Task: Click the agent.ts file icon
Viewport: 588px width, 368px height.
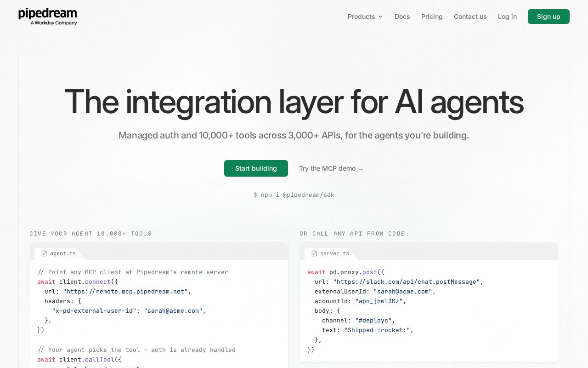Action: point(44,253)
